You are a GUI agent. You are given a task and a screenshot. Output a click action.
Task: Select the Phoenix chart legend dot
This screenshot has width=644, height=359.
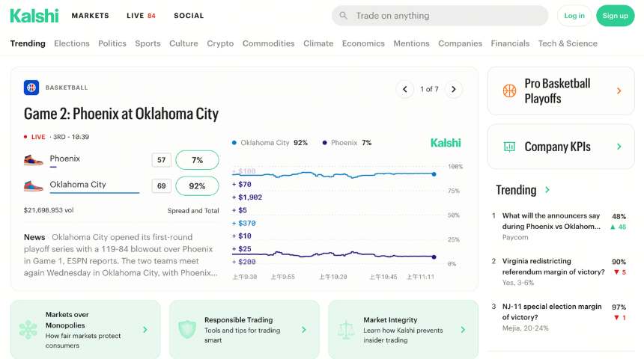tap(324, 143)
